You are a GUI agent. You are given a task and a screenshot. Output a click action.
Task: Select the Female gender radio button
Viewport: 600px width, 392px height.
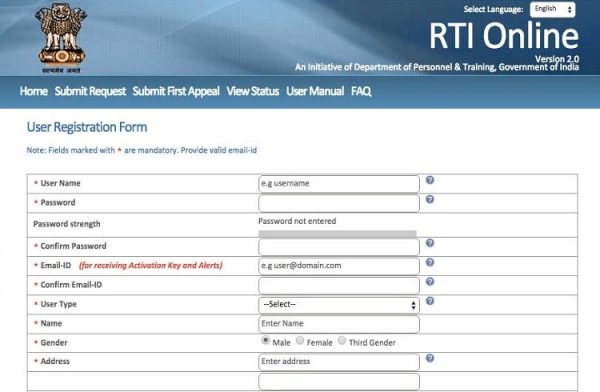click(300, 340)
